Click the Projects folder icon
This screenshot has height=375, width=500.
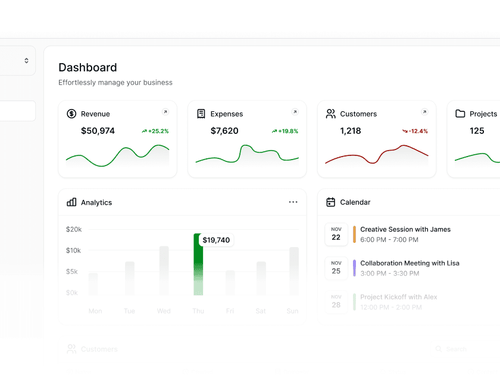(x=460, y=114)
